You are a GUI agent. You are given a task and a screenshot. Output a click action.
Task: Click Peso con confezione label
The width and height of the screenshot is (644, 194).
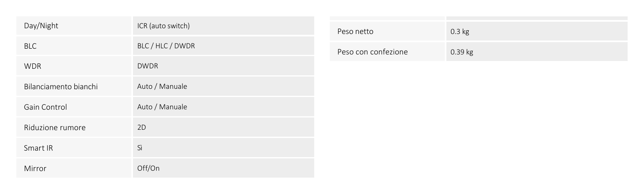point(372,52)
